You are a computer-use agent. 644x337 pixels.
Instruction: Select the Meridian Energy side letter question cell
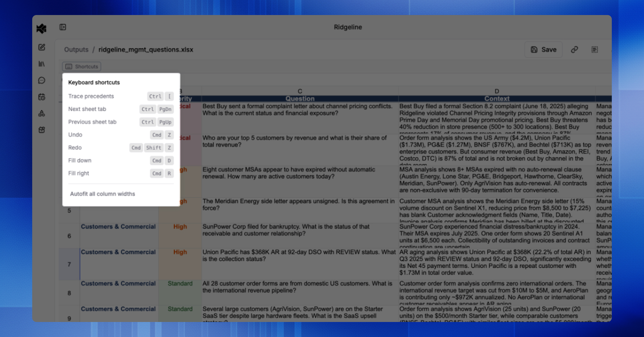coord(300,210)
